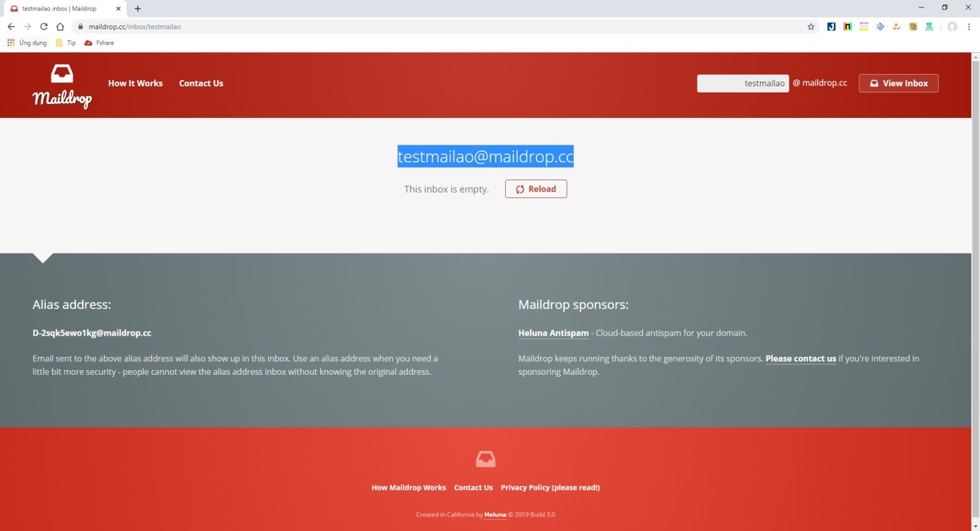Screen dimensions: 980x531
Task: Open the Privacy Policy footer link
Action: click(x=550, y=488)
